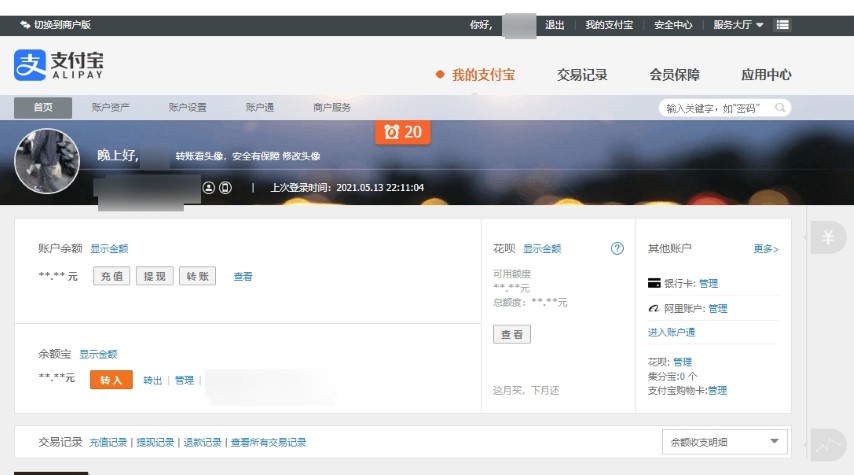Image resolution: width=854 pixels, height=475 pixels.
Task: Click the mobile phone binding icon
Action: [225, 187]
